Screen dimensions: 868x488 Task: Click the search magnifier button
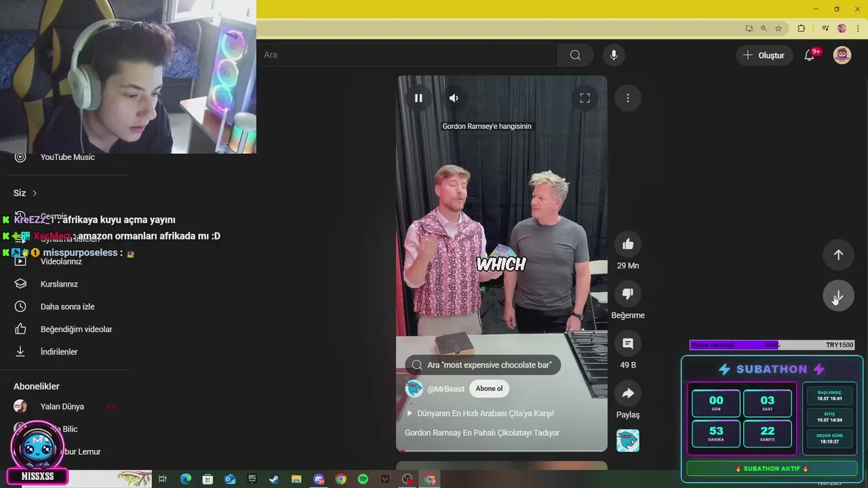click(575, 55)
